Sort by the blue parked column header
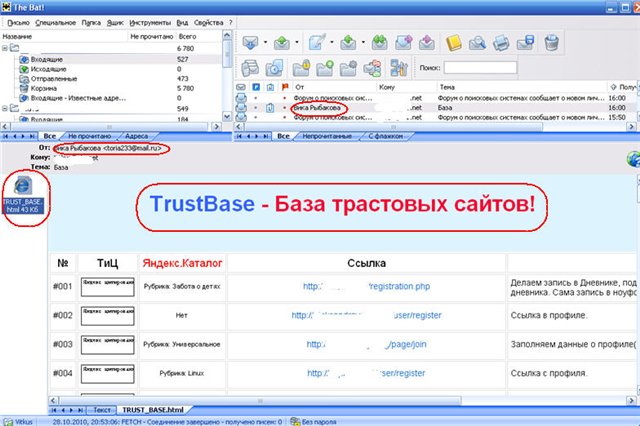This screenshot has width=640, height=426. [256, 87]
